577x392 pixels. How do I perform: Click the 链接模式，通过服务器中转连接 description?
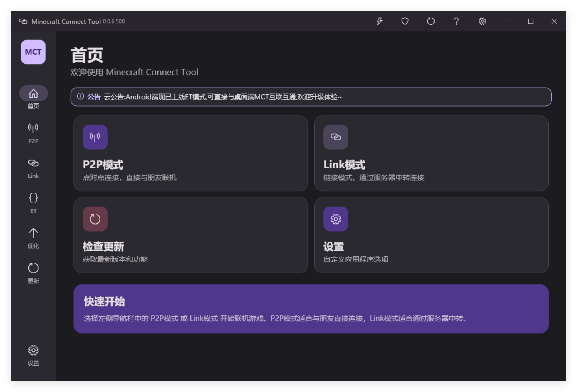point(374,177)
